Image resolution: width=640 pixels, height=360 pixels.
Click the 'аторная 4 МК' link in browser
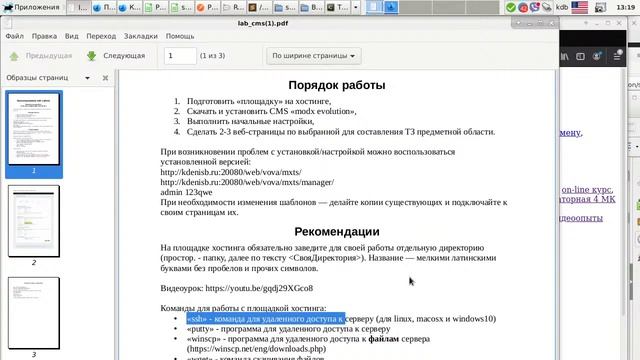(x=588, y=199)
